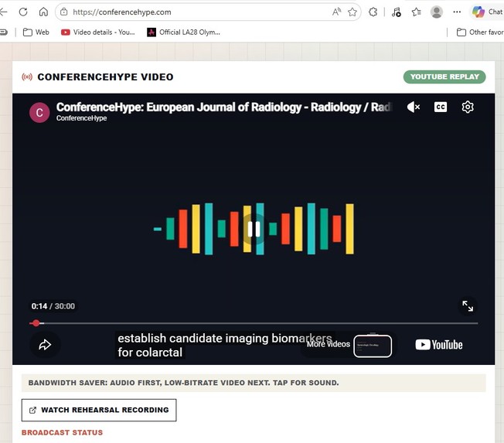Viewport: 504px width, 443px height.
Task: Open browser Extensions puzzle icon
Action: 373,12
